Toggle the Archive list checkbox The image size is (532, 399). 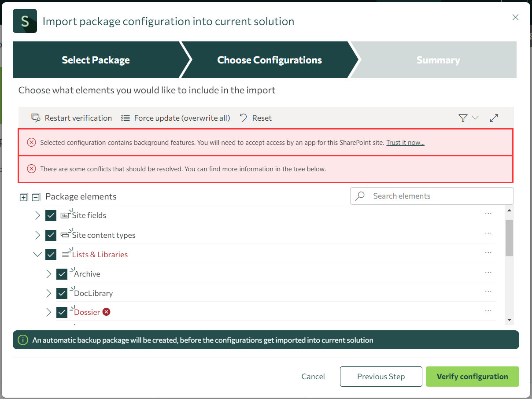point(62,274)
